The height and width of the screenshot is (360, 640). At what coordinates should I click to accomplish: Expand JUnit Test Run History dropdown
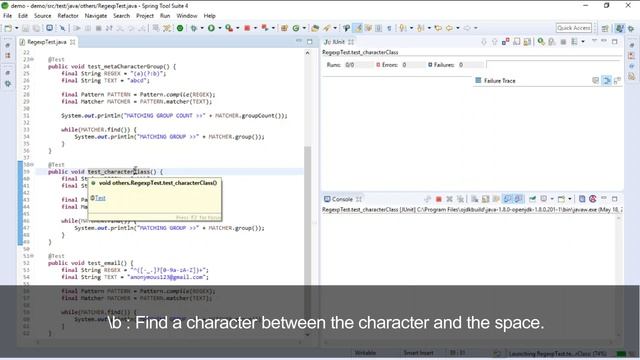coord(583,42)
